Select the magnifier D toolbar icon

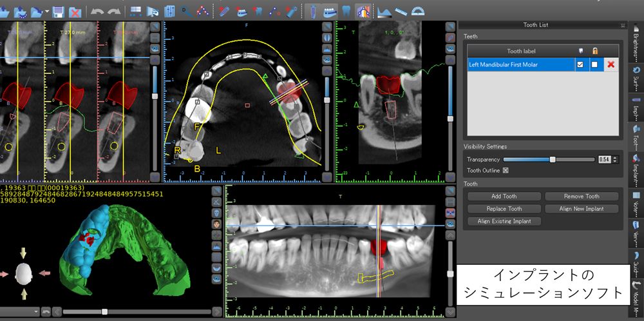[x=185, y=12]
